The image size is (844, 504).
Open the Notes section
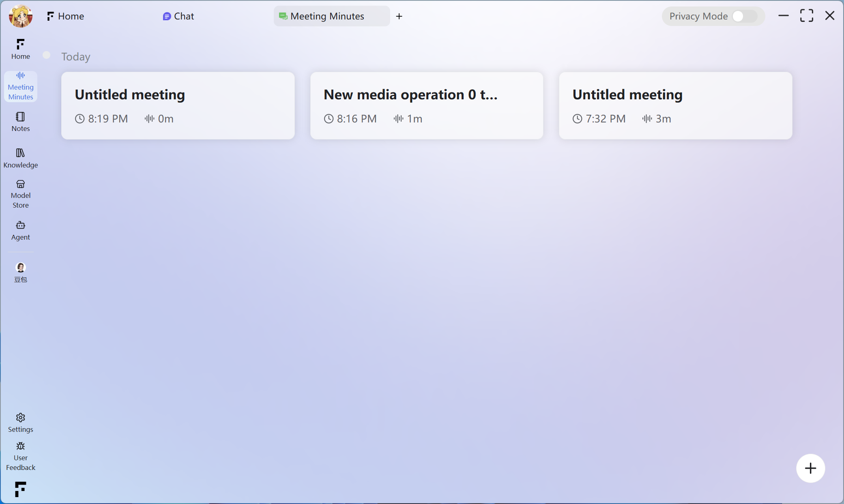pyautogui.click(x=20, y=122)
